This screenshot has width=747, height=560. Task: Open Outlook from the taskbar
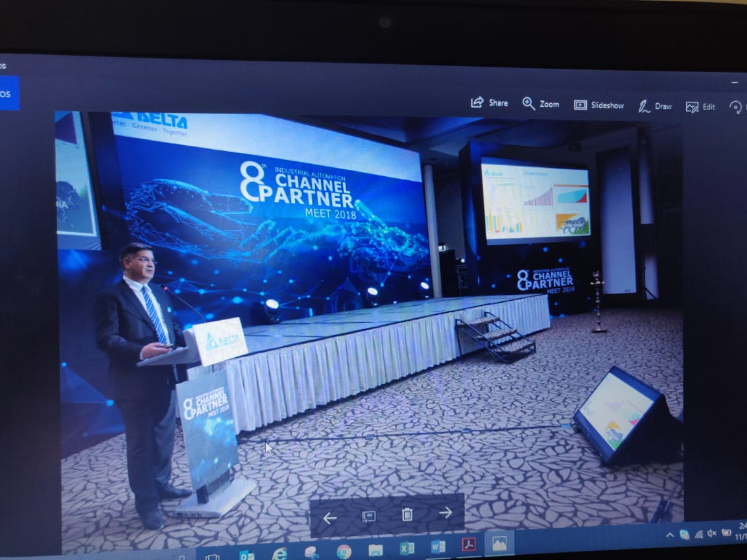tap(246, 555)
